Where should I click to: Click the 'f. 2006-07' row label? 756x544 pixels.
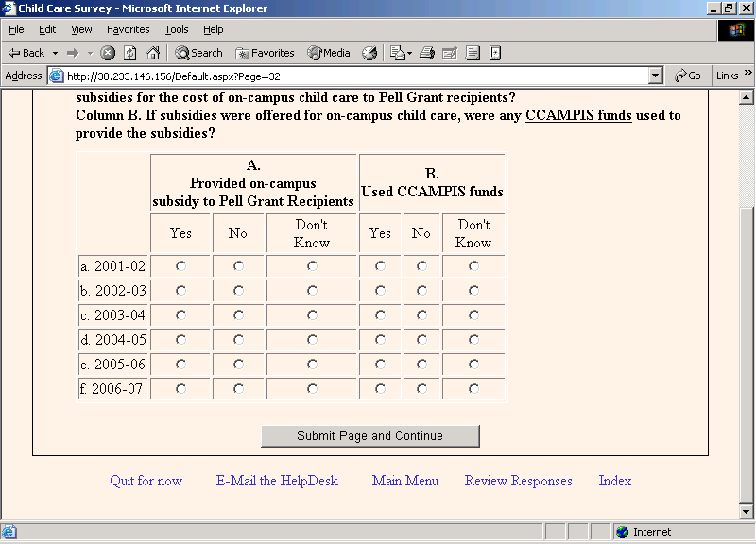click(x=112, y=389)
